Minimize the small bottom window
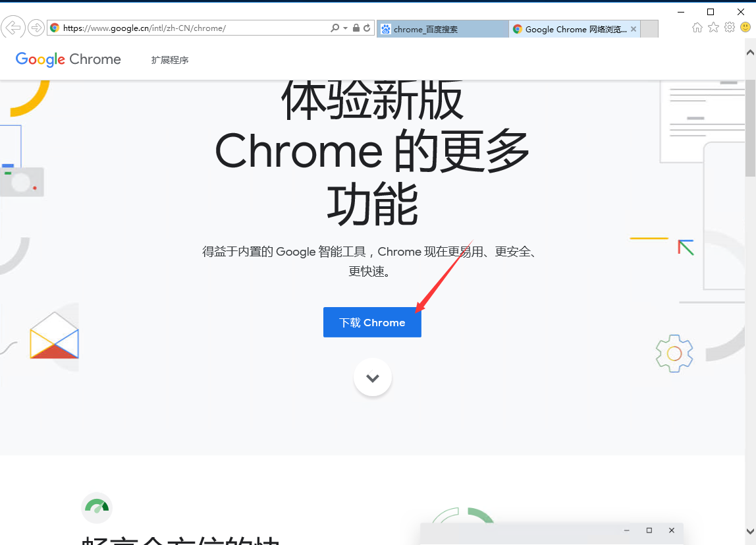 (x=627, y=530)
